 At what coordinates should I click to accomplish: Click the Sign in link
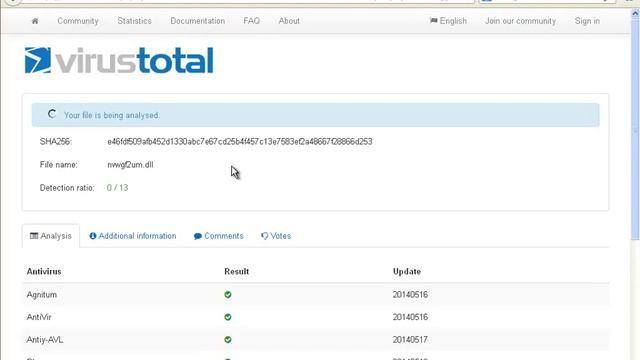point(587,21)
